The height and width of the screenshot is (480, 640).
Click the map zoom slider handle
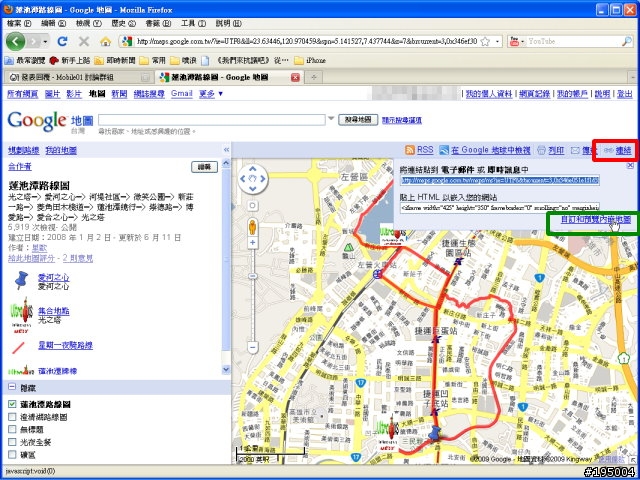pyautogui.click(x=253, y=276)
